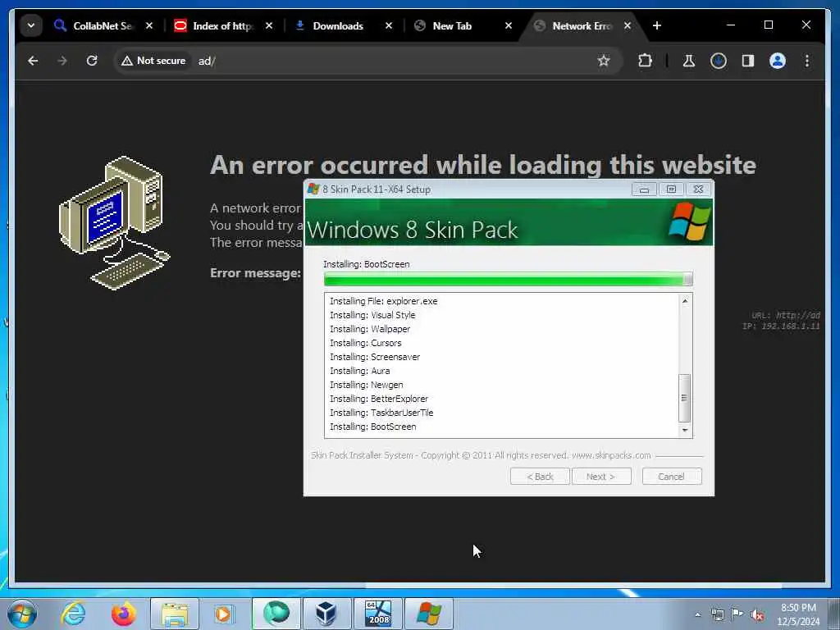The height and width of the screenshot is (630, 840).
Task: Click the install log scrollbar thumb
Action: (x=684, y=398)
